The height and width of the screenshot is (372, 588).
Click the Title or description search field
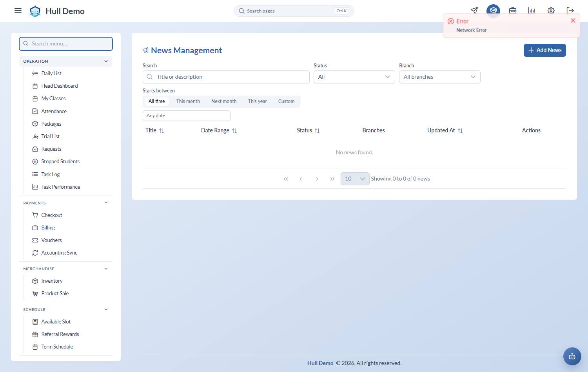(x=226, y=77)
